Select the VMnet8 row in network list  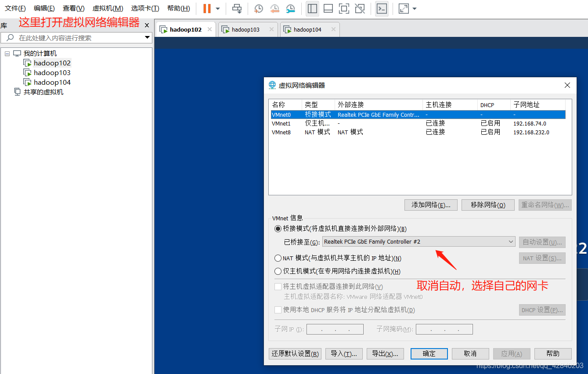click(418, 132)
